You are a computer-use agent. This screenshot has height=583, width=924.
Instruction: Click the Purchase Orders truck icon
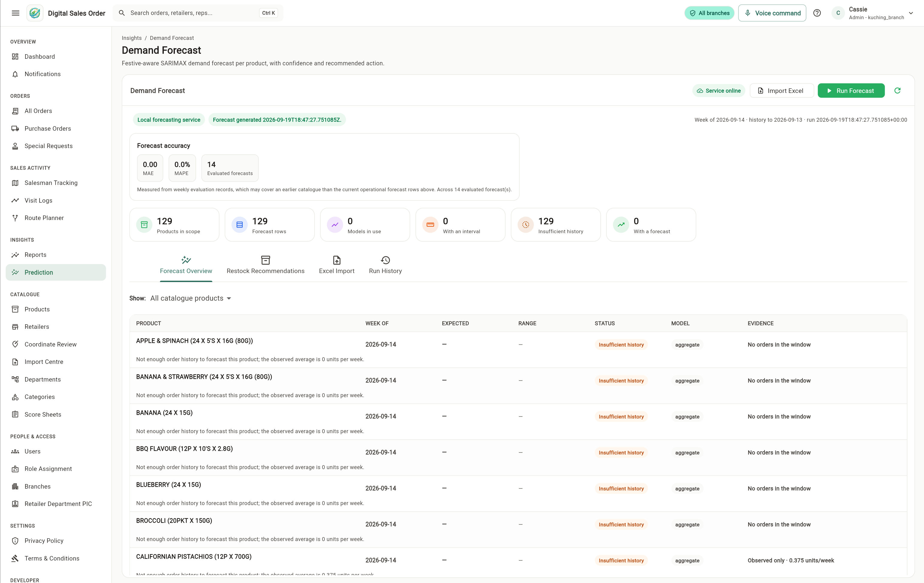click(15, 129)
